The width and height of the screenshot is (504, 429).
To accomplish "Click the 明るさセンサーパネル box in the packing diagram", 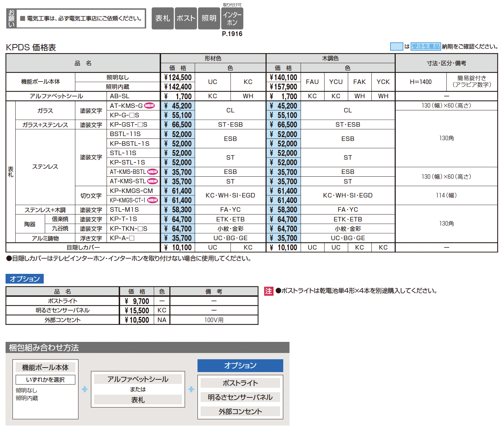I will pyautogui.click(x=240, y=397).
